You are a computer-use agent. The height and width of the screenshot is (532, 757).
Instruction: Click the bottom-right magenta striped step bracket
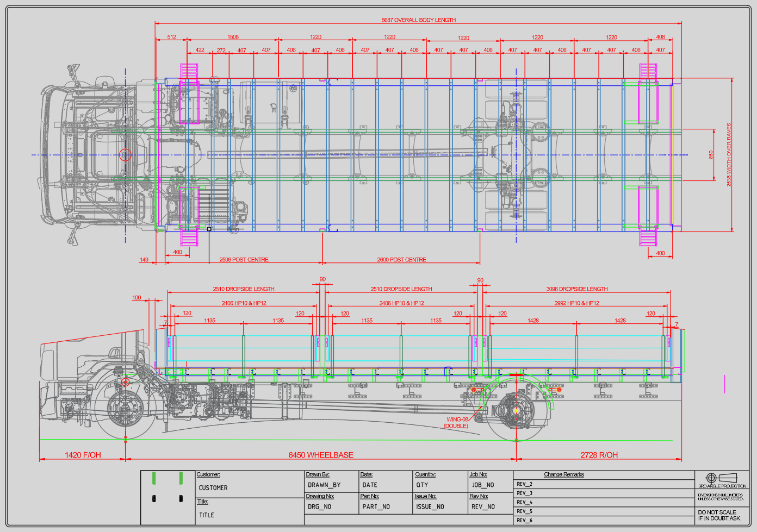[648, 238]
